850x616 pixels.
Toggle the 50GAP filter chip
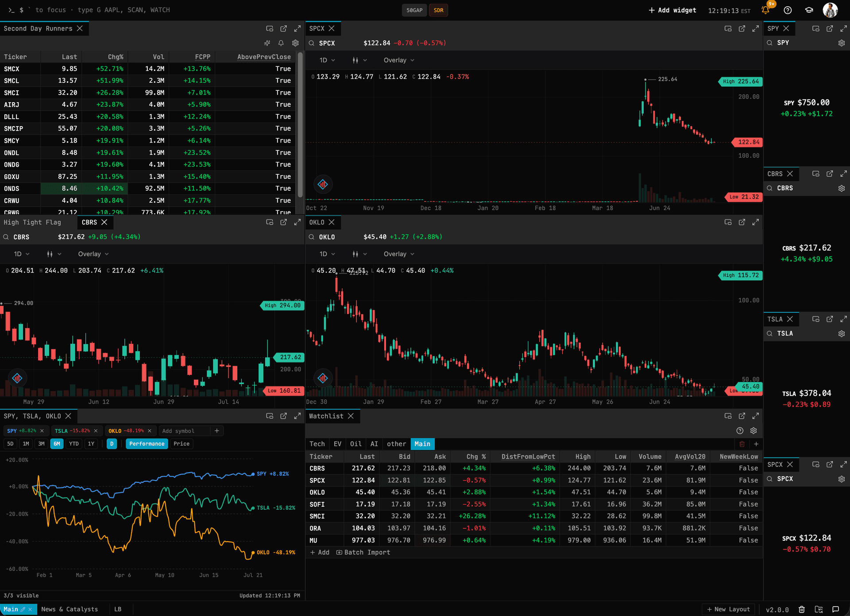(x=414, y=10)
